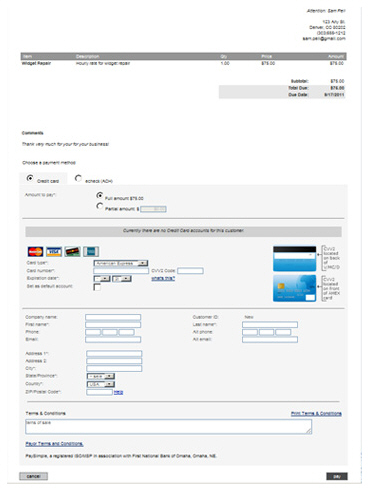Click the cancel button
This screenshot has width=369, height=489.
click(33, 476)
